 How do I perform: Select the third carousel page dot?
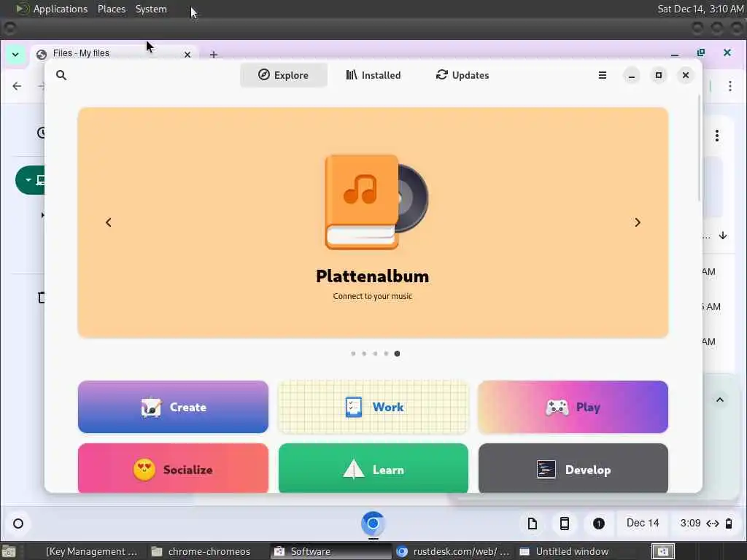click(x=375, y=354)
